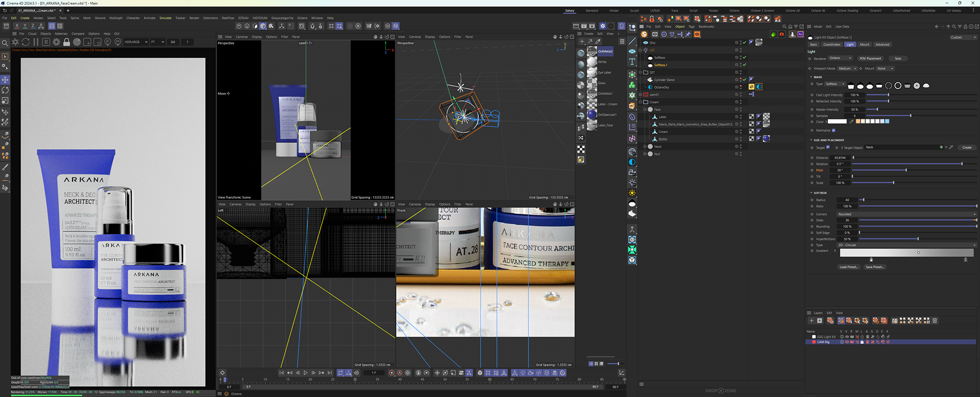The width and height of the screenshot is (980, 397).
Task: Toggle the clay render sphere icon
Action: [77, 42]
